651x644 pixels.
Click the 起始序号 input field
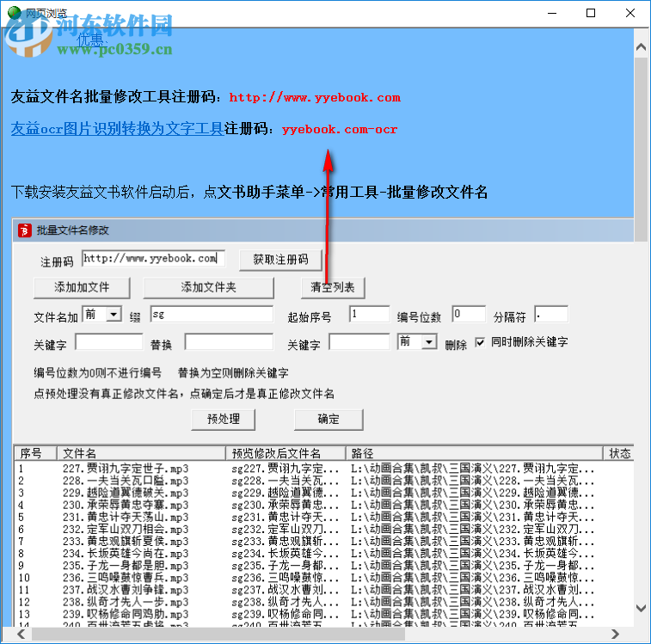click(370, 314)
